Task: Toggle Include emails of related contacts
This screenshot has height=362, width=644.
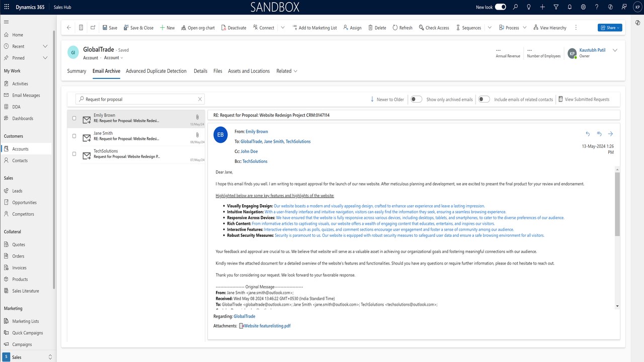Action: (484, 99)
